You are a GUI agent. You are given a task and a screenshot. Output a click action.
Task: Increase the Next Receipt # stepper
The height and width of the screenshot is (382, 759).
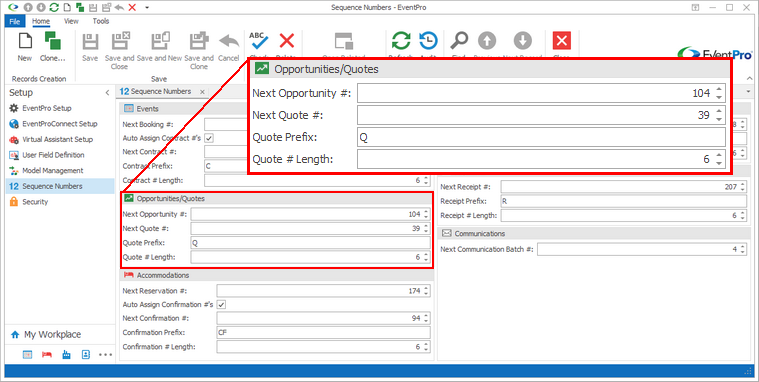pos(743,184)
